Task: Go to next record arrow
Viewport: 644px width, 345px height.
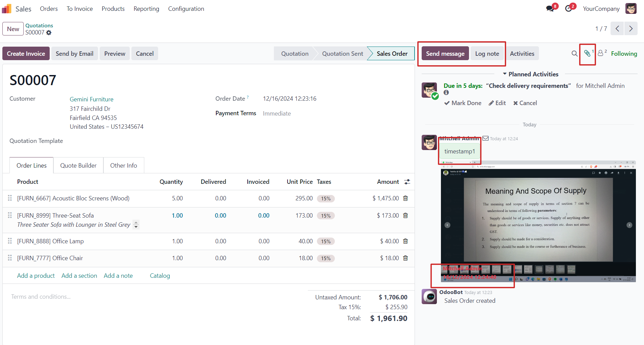Action: pos(631,29)
